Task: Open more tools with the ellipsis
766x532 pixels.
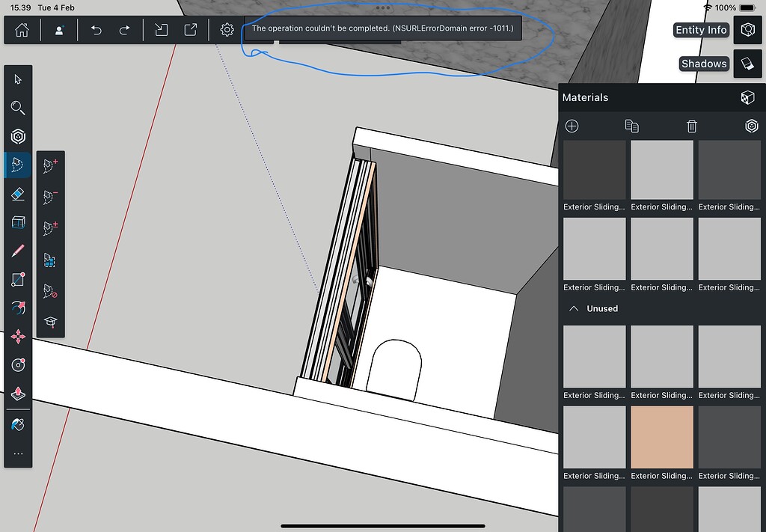Action: (x=18, y=452)
